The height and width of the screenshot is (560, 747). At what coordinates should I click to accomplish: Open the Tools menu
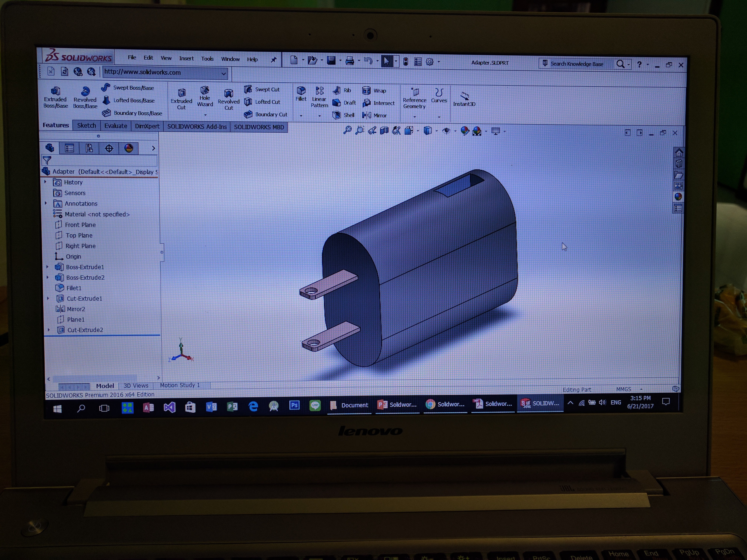(207, 58)
